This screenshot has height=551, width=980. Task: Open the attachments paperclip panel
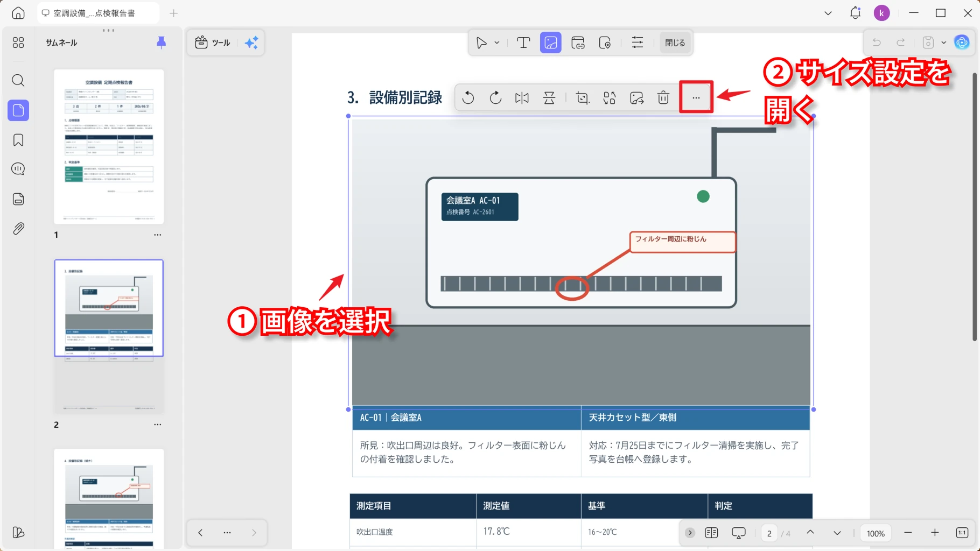tap(18, 229)
